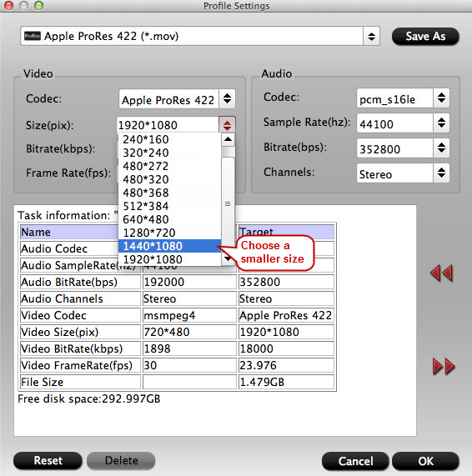Click the target Video Size 1920*1080 cell

(x=286, y=332)
